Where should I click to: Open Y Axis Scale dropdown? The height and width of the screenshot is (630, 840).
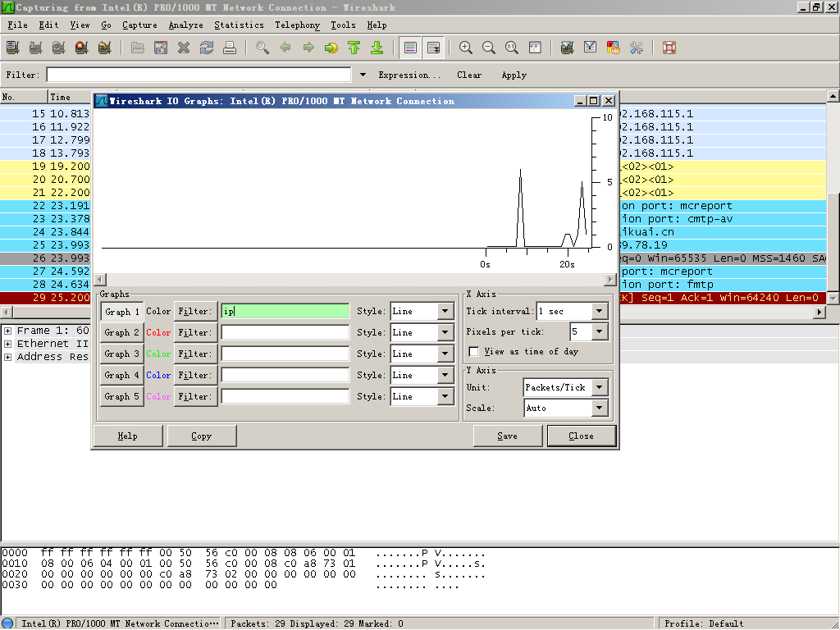tap(600, 409)
